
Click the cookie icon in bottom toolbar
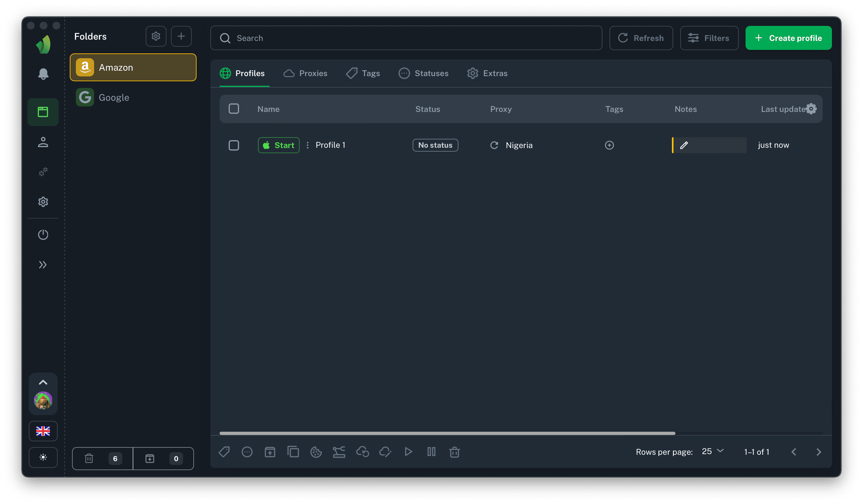click(x=316, y=452)
